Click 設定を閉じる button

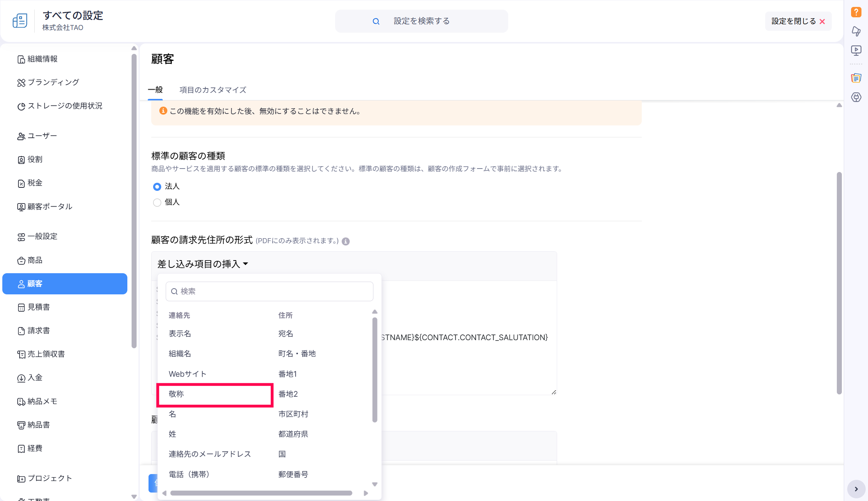(x=798, y=21)
